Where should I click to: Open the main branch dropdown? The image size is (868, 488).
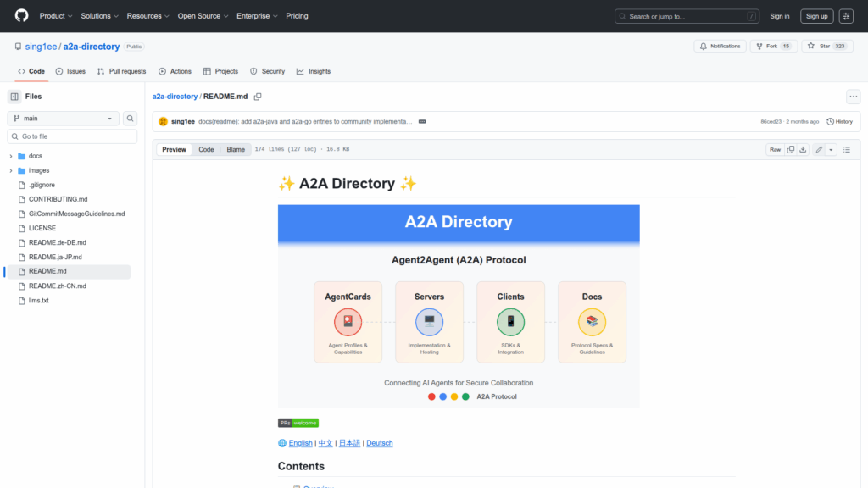pyautogui.click(x=64, y=119)
